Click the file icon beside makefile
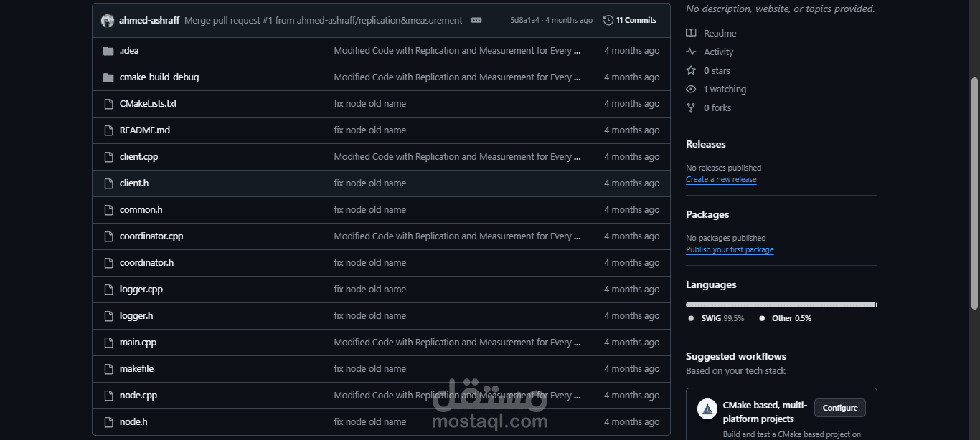Screen dimensions: 980x440 point(108,369)
